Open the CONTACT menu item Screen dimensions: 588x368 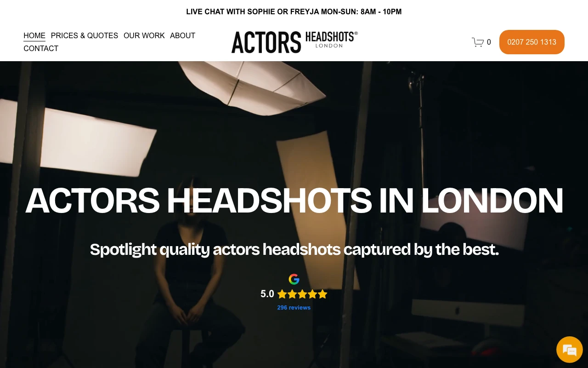click(41, 48)
